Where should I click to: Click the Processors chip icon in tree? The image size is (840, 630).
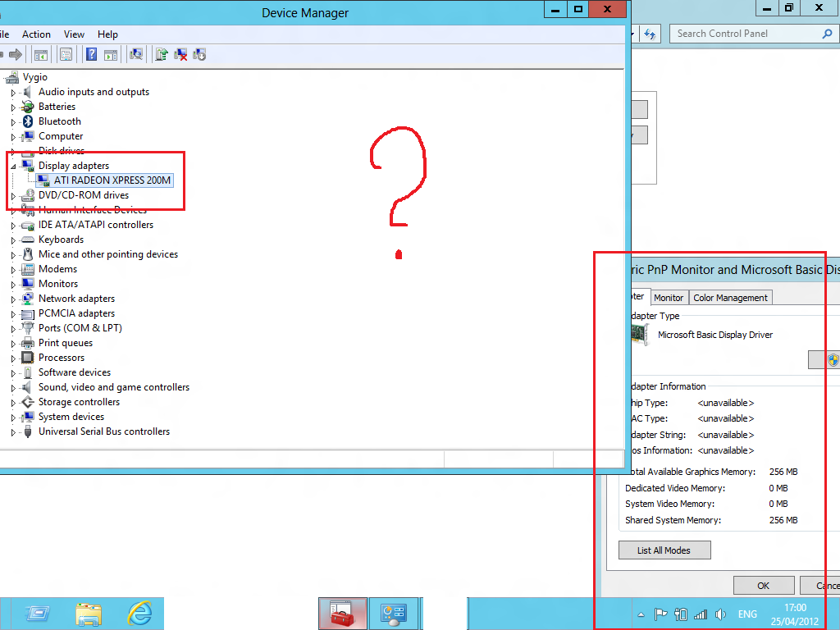coord(28,358)
